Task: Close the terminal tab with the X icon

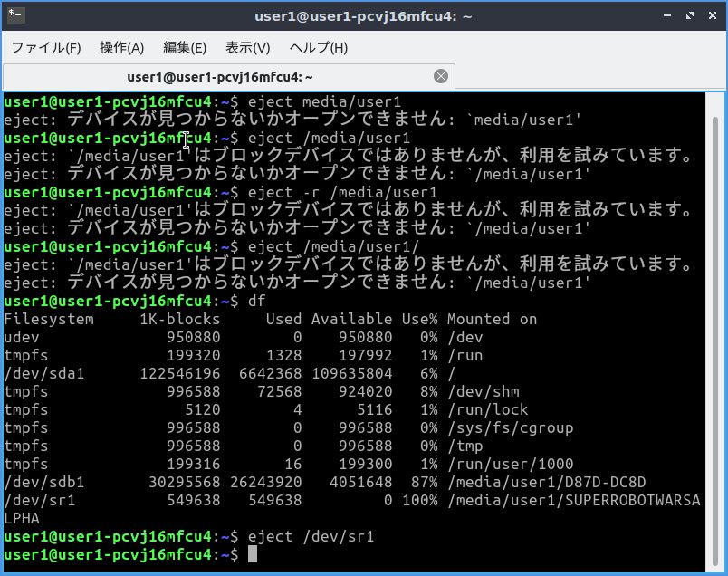Action: click(441, 76)
